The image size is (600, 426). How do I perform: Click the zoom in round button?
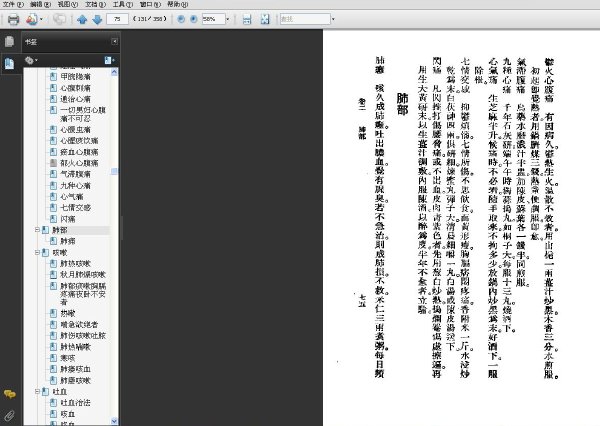click(x=194, y=19)
